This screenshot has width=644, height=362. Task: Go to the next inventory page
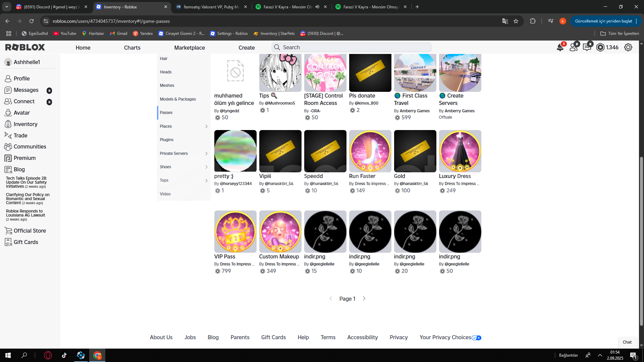[x=364, y=298]
